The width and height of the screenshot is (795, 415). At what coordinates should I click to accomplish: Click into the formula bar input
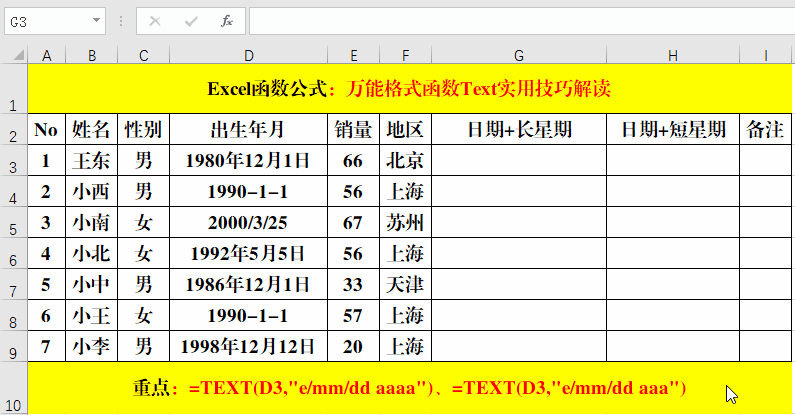(522, 21)
